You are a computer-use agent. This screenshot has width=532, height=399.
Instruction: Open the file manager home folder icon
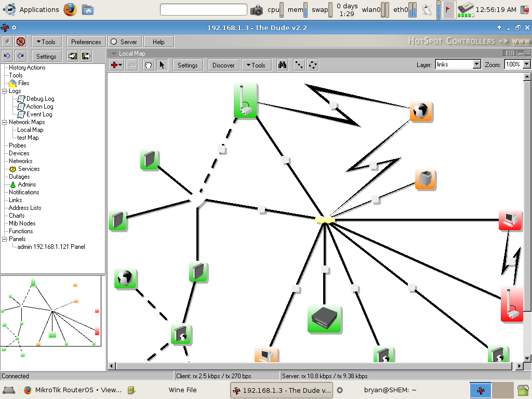(87, 9)
